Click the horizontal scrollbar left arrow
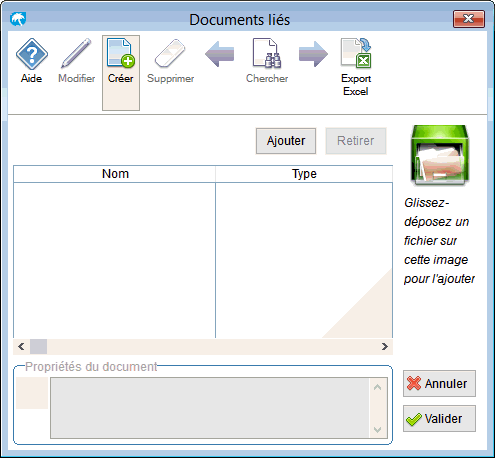This screenshot has height=458, width=495. pos(21,347)
